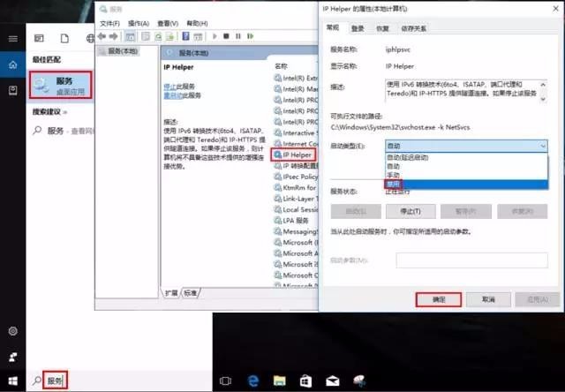Open the 查看(V) menu
This screenshot has width=565, height=392.
(168, 24)
